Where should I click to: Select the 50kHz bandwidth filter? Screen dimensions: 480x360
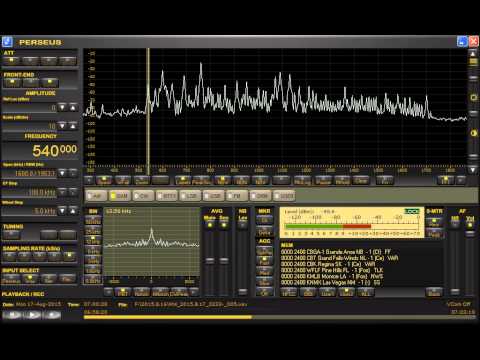tap(93, 221)
